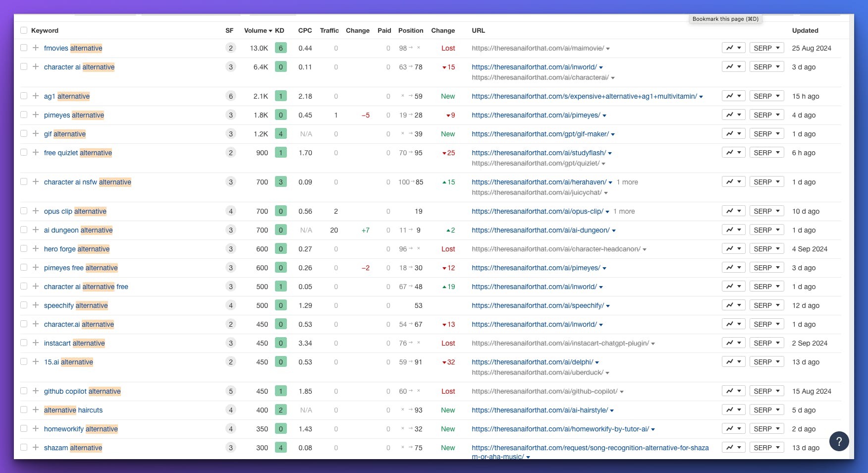Click the SF count badge for ag1 alternative
Viewport: 868px width, 473px height.
point(230,96)
